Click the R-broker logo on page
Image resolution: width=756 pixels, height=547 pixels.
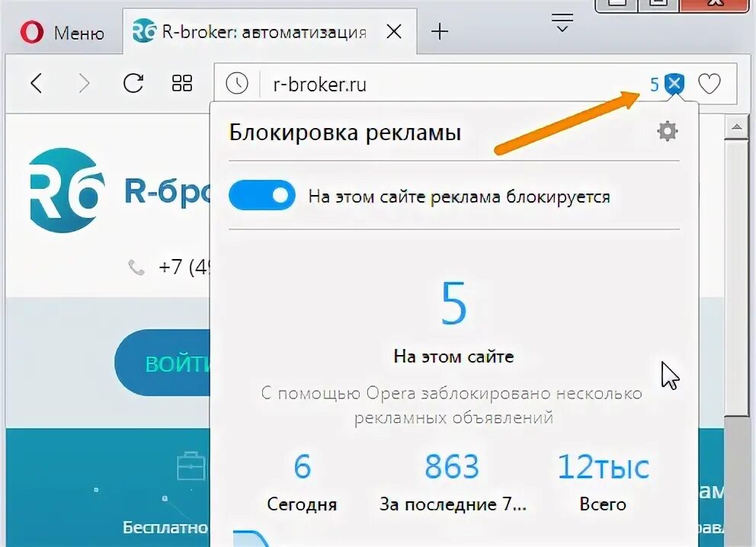click(x=66, y=190)
